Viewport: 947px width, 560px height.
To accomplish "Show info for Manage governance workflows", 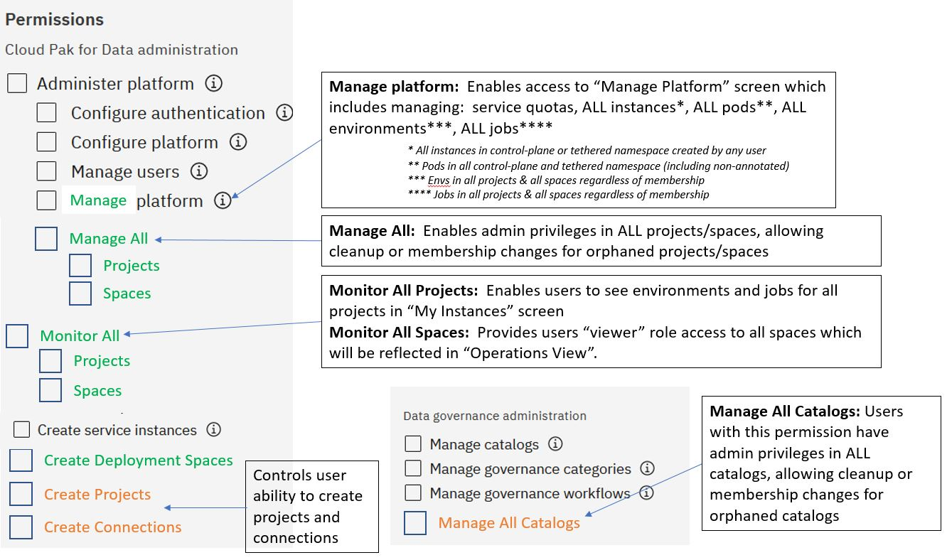I will 647,492.
